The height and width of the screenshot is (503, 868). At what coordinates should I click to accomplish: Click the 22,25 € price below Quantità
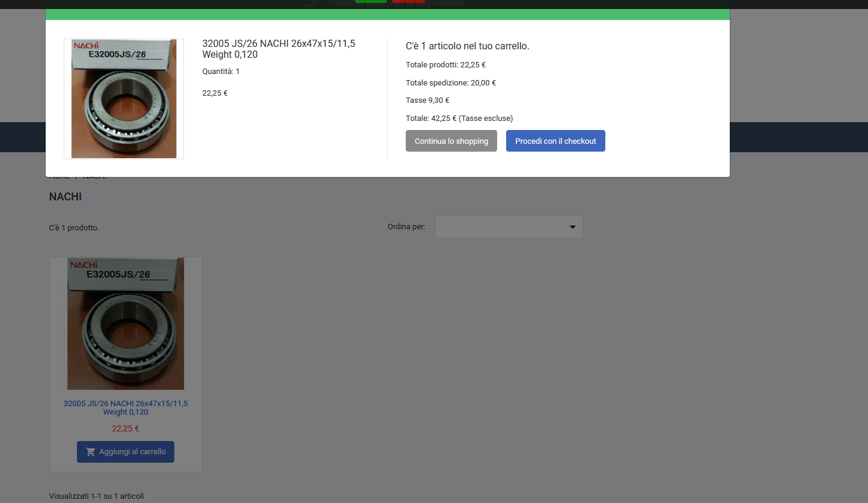pos(215,93)
